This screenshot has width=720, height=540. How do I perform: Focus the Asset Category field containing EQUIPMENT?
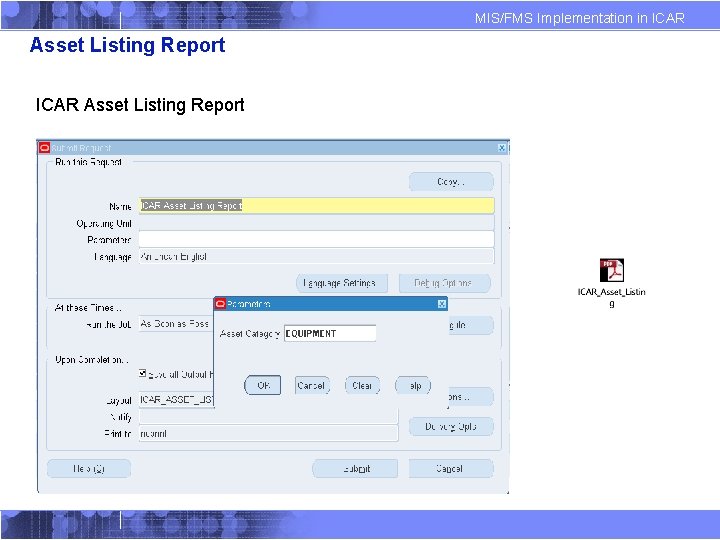pyautogui.click(x=330, y=333)
